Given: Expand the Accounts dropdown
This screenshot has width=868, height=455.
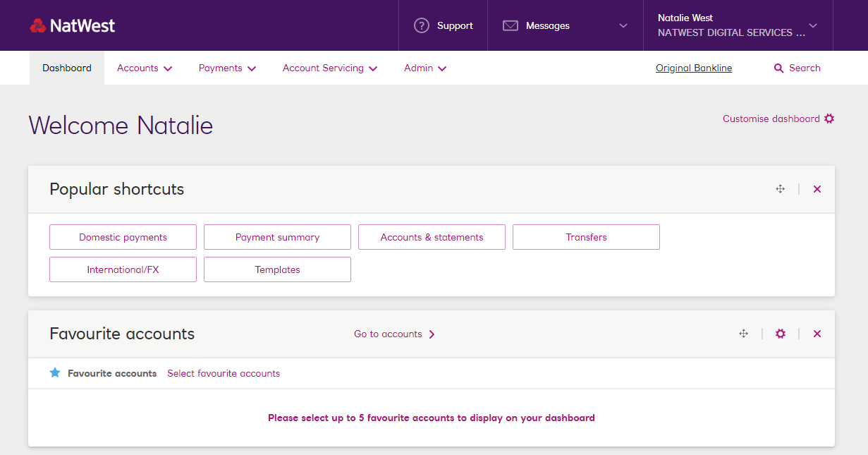Looking at the screenshot, I should coord(144,68).
